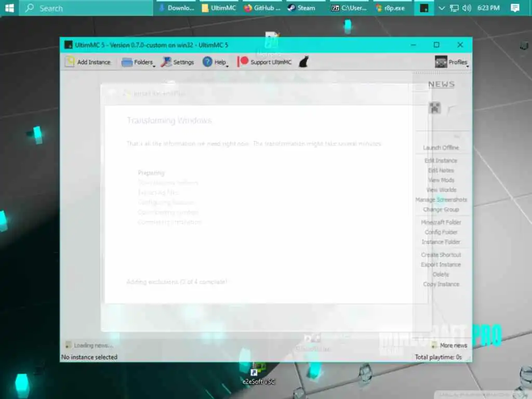This screenshot has height=399, width=532.
Task: Click the active UltimMC taskbar icon
Action: (424, 8)
